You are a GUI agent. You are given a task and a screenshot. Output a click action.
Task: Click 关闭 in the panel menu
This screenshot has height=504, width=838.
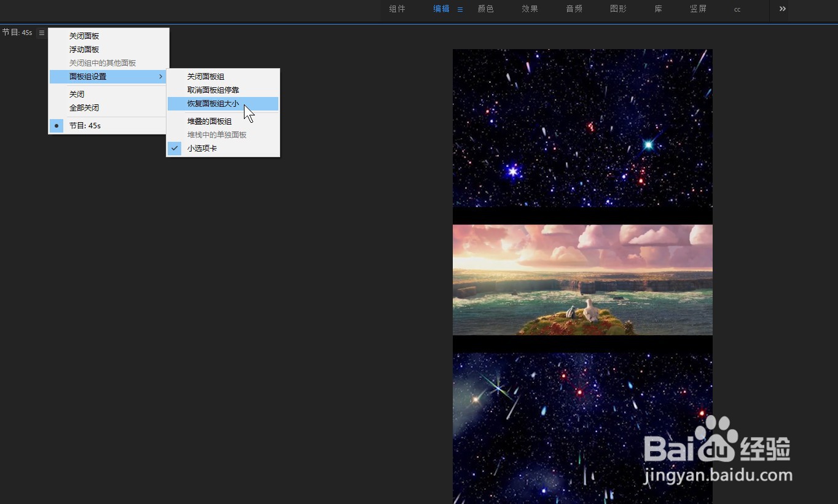[x=109, y=95]
